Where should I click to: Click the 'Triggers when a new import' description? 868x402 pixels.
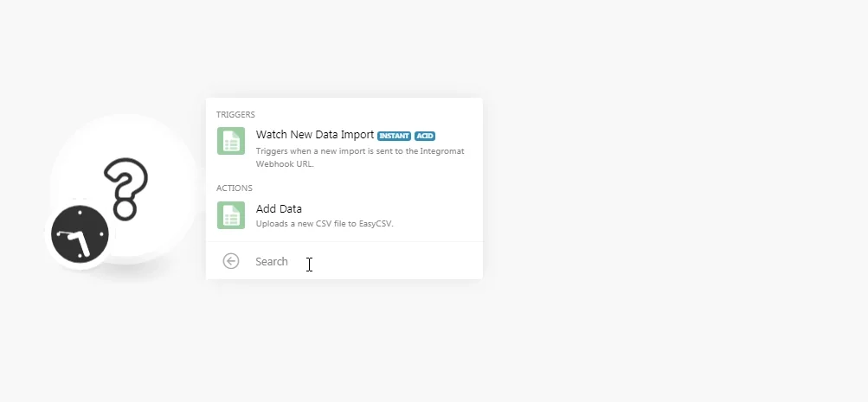pos(360,157)
